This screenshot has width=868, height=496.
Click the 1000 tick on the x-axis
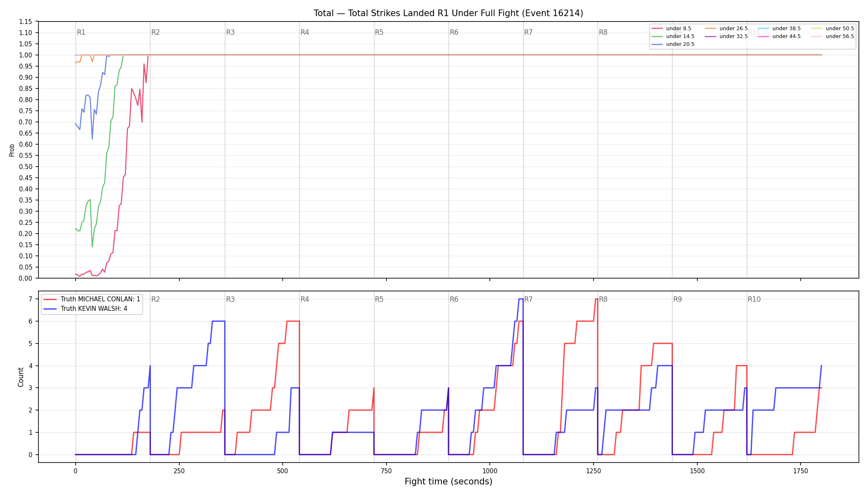[x=490, y=471]
